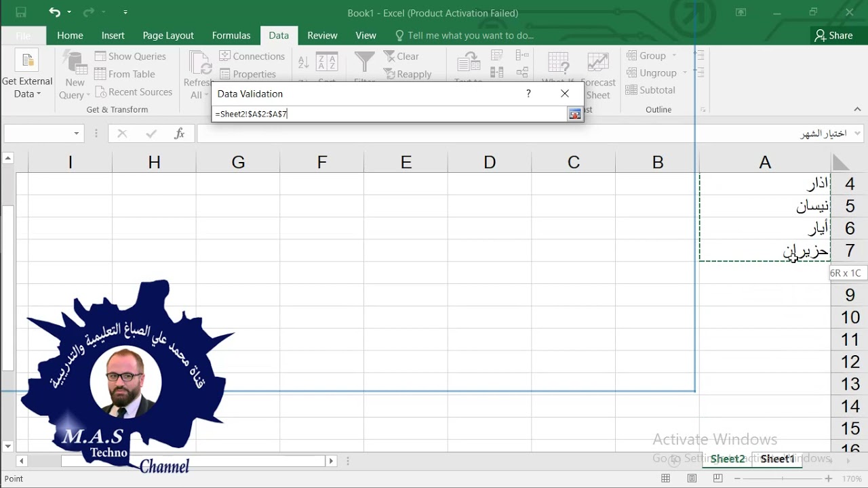Click the Save icon in title bar
The height and width of the screenshot is (488, 868).
(x=20, y=12)
